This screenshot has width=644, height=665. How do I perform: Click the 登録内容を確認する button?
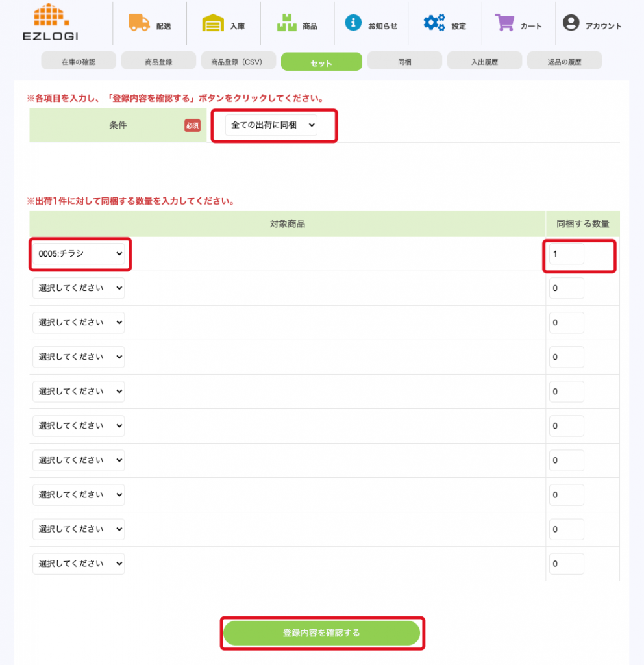point(321,633)
